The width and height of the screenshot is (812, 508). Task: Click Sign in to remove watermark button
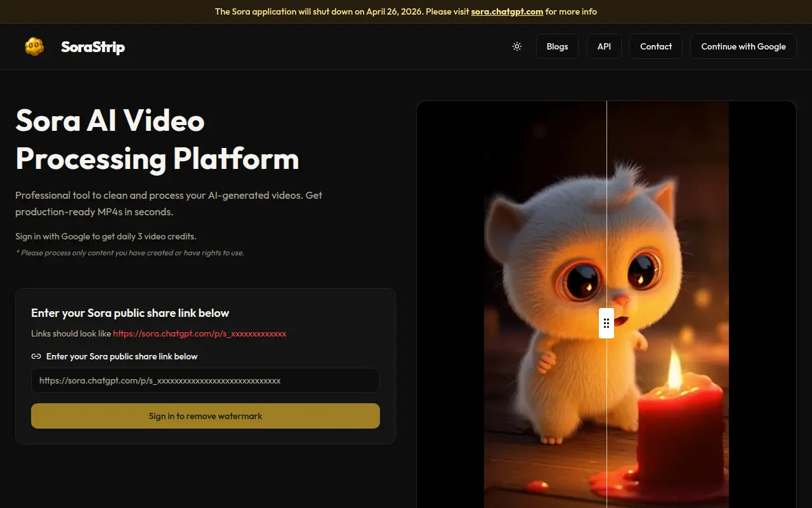(206, 416)
